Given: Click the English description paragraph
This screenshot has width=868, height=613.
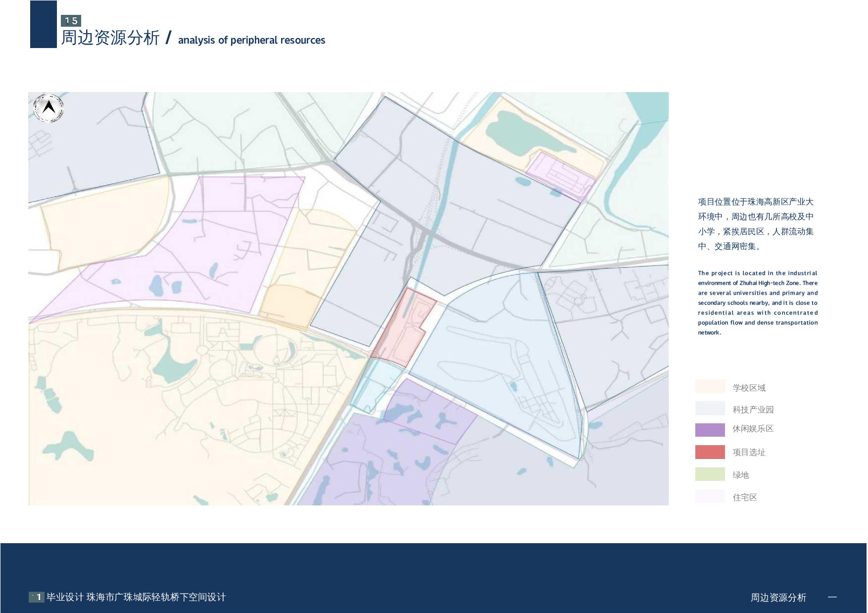Looking at the screenshot, I should tap(757, 303).
